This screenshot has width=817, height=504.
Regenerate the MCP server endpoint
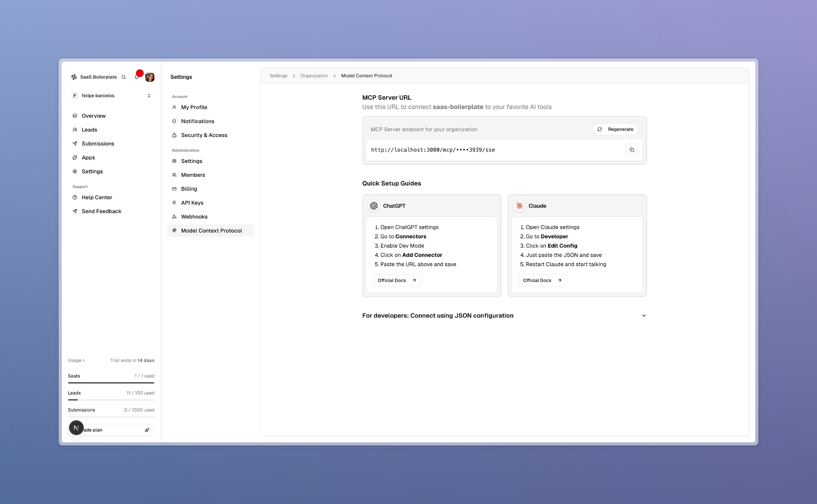[615, 129]
